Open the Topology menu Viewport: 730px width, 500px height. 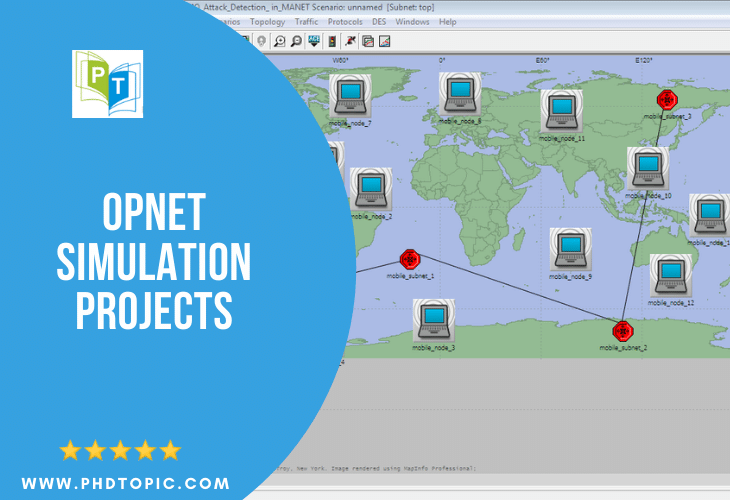pyautogui.click(x=267, y=22)
